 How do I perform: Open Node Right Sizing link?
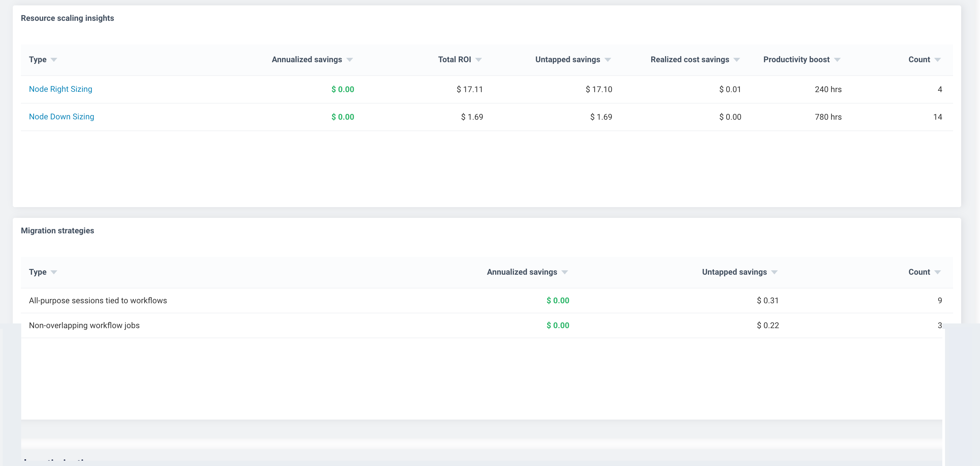click(61, 89)
